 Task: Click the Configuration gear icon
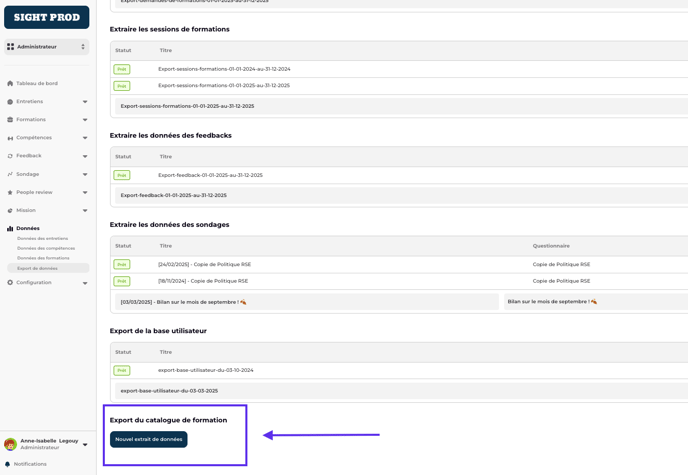pyautogui.click(x=10, y=283)
